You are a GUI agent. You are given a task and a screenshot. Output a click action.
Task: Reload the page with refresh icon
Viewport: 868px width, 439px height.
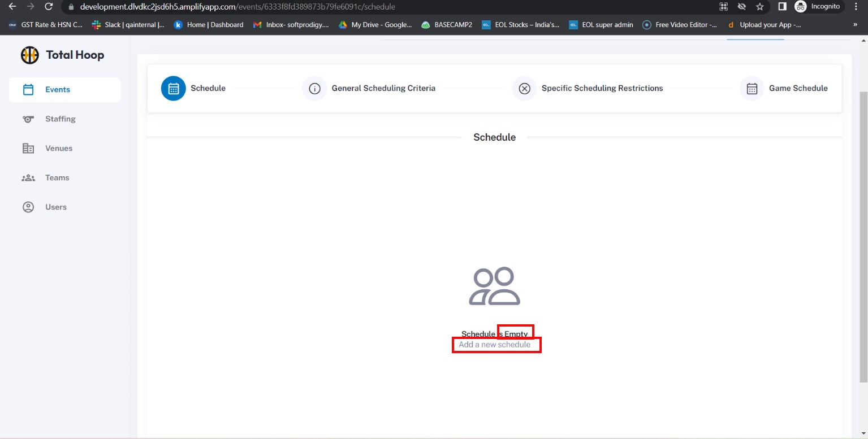(49, 7)
